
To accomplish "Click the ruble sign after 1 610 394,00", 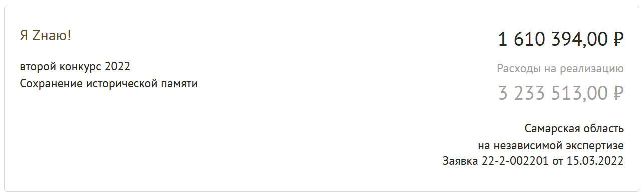I will 618,39.
